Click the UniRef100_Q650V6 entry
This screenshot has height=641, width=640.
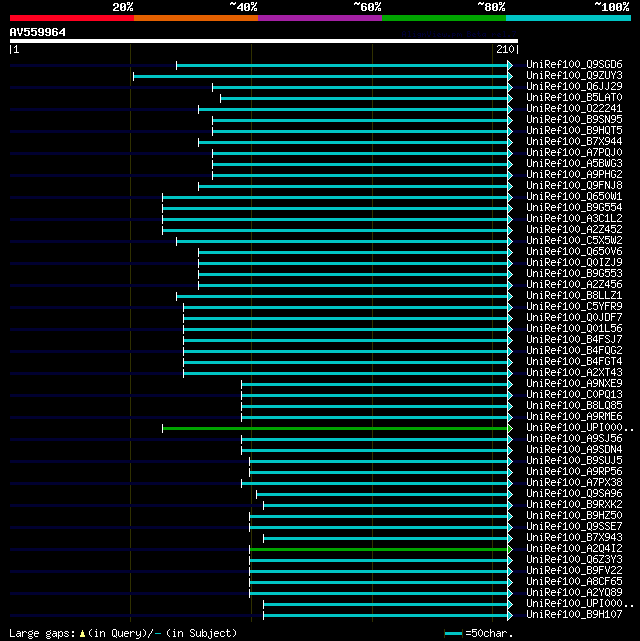point(574,252)
